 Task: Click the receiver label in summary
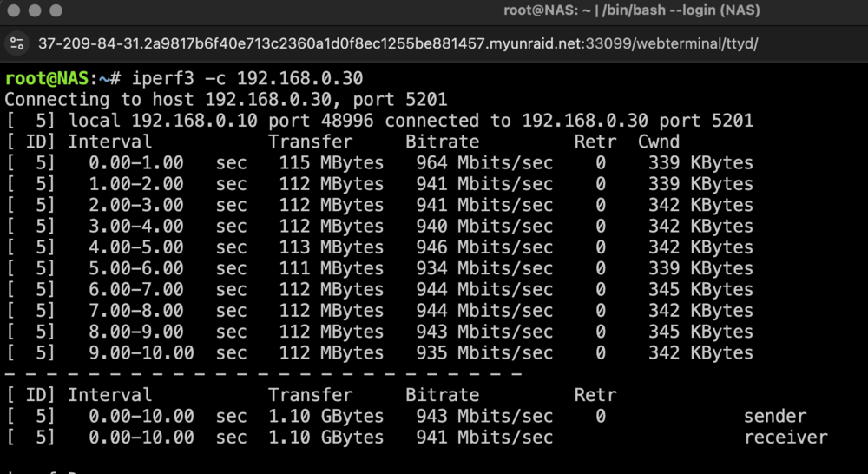click(786, 437)
